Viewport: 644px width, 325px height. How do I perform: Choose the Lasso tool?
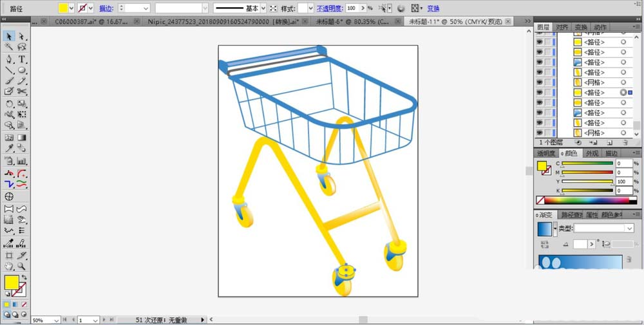pyautogui.click(x=21, y=47)
